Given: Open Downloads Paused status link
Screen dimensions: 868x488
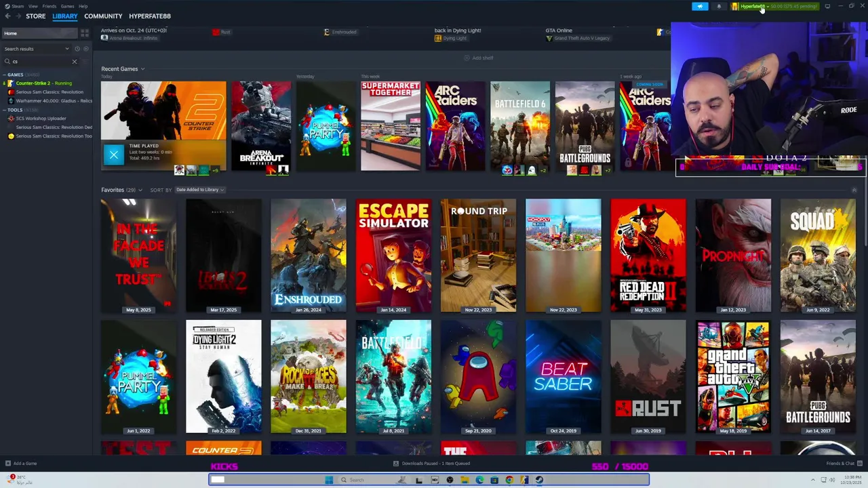Looking at the screenshot, I should click(436, 464).
